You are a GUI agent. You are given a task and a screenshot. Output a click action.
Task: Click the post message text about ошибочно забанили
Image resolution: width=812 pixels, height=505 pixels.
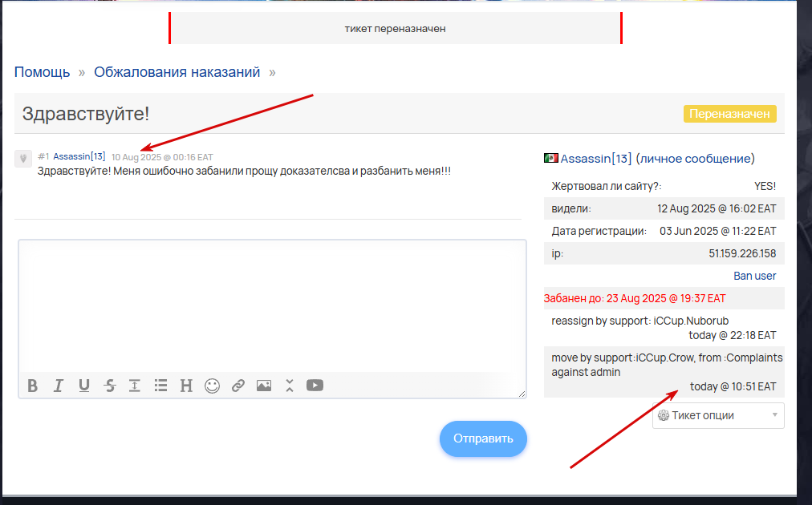244,171
